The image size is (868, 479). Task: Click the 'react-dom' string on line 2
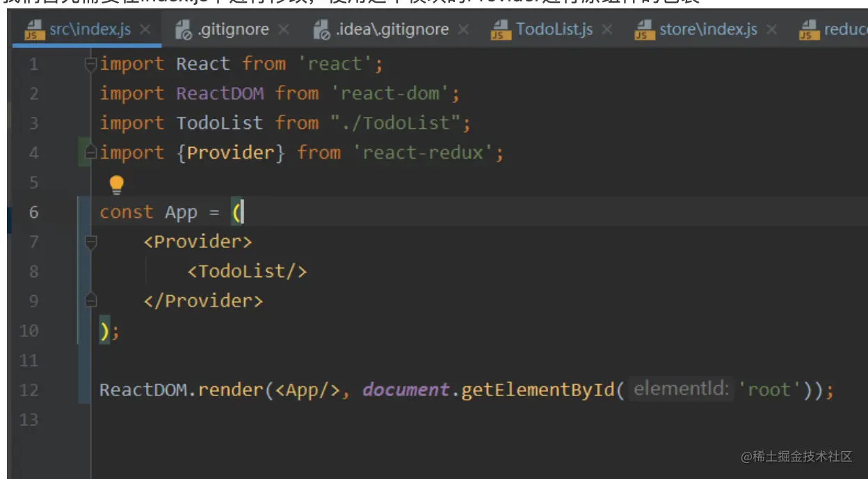[x=390, y=93]
